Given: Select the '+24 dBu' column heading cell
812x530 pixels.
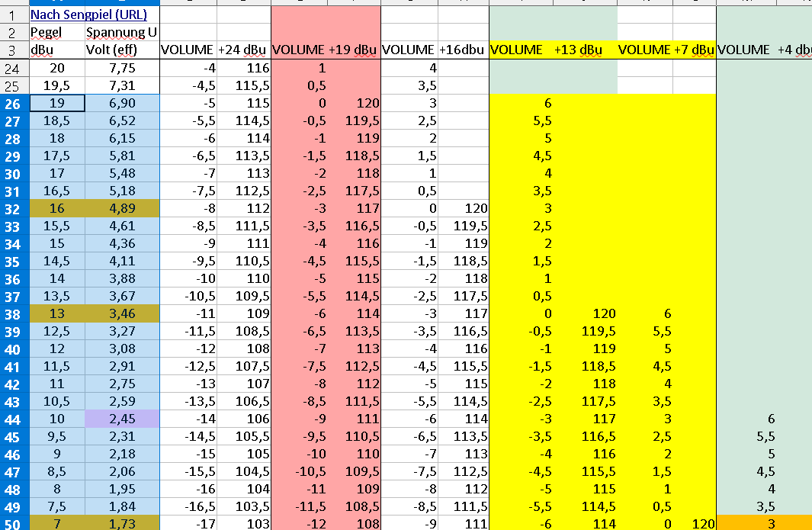Looking at the screenshot, I should (x=243, y=50).
